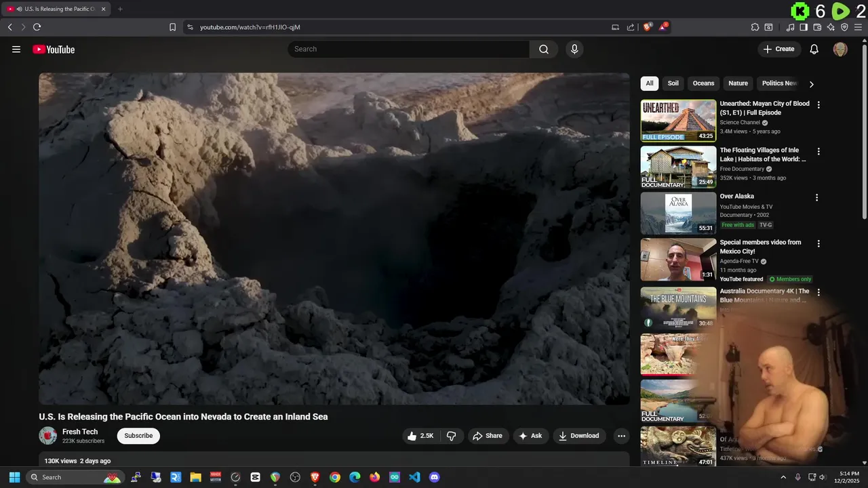
Task: Open the Create menu
Action: (778, 49)
